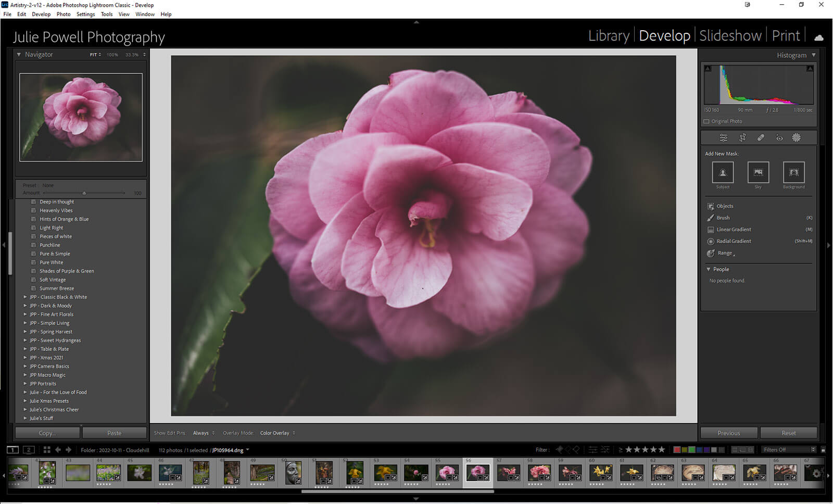
Task: Open the Edit panel sliders icon
Action: pos(723,138)
